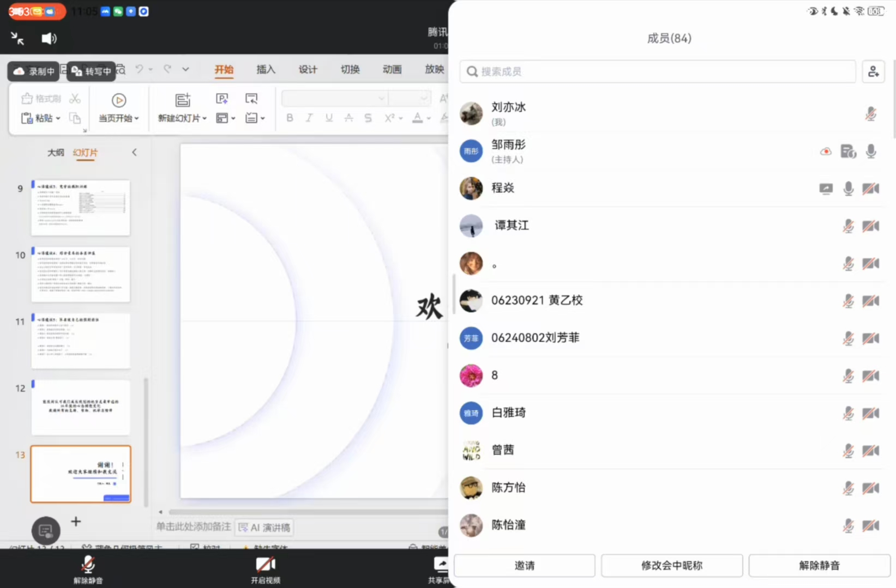
Task: Click the minimize screen-share arrows icon
Action: tap(17, 38)
